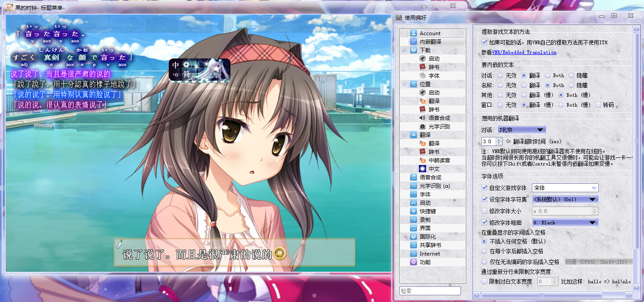Open the J北京 translator dropdown
Viewport: 644px width, 302px height.
[521, 130]
